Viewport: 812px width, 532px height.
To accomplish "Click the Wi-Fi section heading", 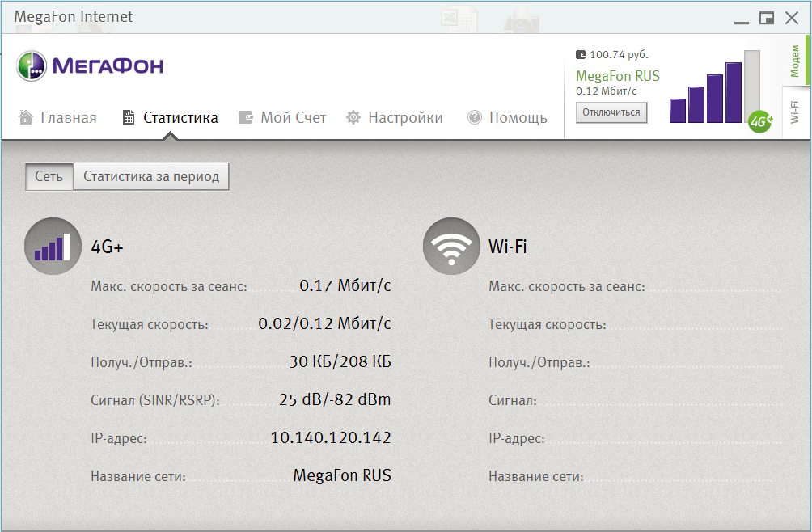I will click(508, 247).
